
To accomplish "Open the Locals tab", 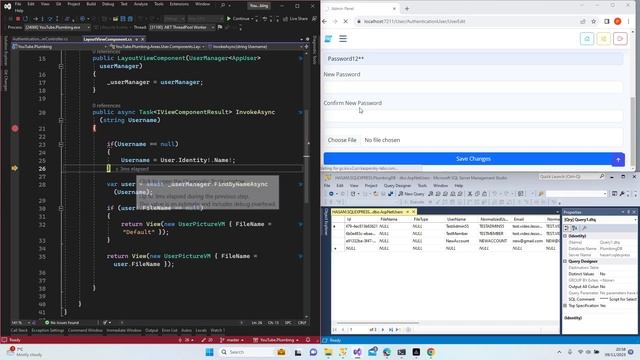I will click(x=201, y=330).
